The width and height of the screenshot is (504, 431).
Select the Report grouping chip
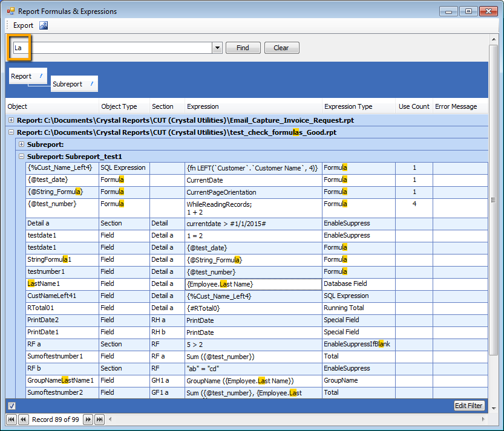(x=28, y=76)
